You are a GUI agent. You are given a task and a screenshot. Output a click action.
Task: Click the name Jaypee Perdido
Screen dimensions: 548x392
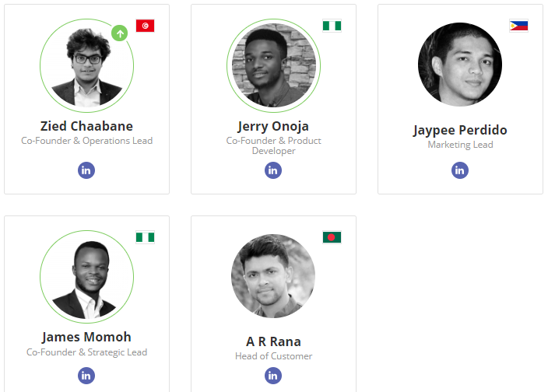point(460,130)
